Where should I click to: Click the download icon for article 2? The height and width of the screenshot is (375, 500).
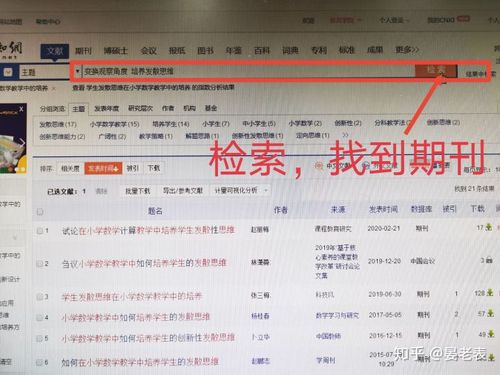[489, 260]
